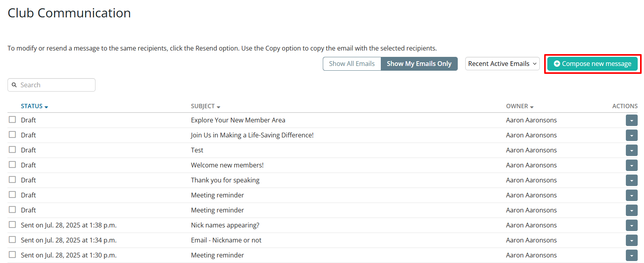Focus the Search input field

tap(55, 85)
